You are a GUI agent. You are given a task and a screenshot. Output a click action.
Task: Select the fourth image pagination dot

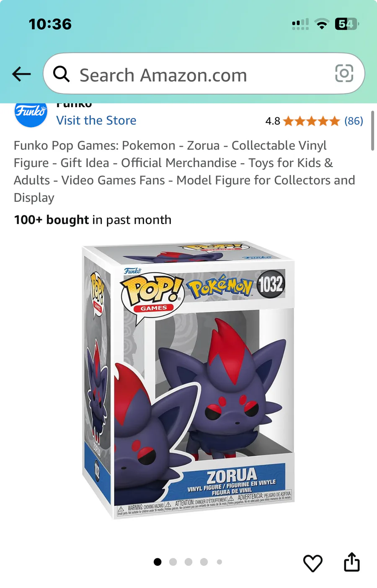pyautogui.click(x=204, y=562)
